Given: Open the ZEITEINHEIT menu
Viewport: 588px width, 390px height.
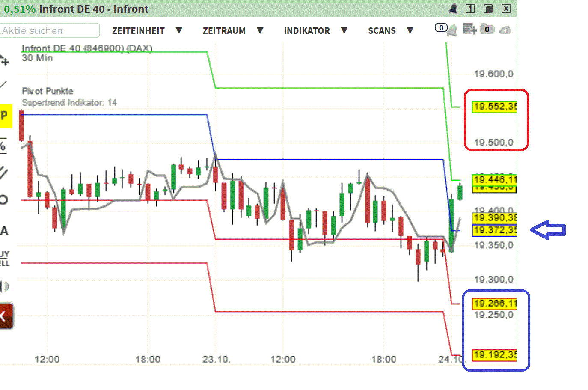Looking at the screenshot, I should (x=138, y=31).
